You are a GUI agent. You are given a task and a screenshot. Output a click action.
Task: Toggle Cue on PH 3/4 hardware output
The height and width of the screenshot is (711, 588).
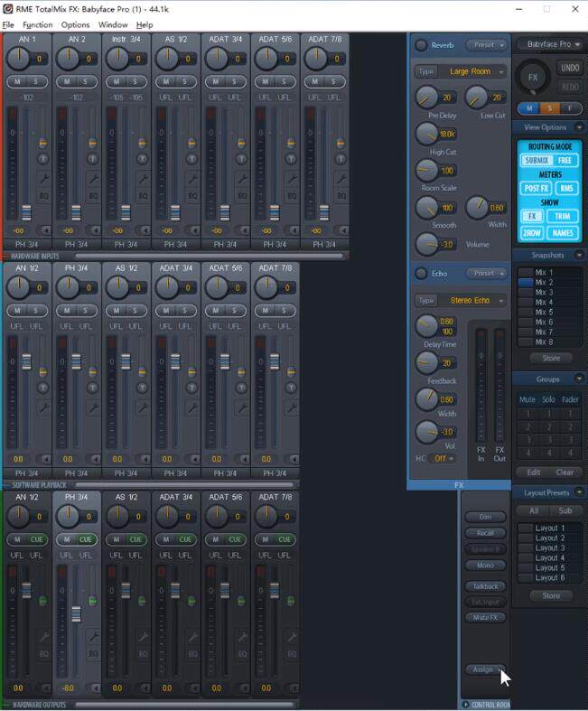pyautogui.click(x=86, y=539)
